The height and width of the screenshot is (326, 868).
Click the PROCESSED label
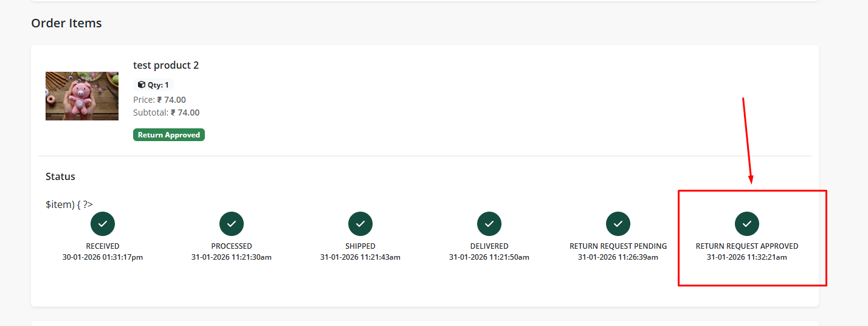point(232,246)
